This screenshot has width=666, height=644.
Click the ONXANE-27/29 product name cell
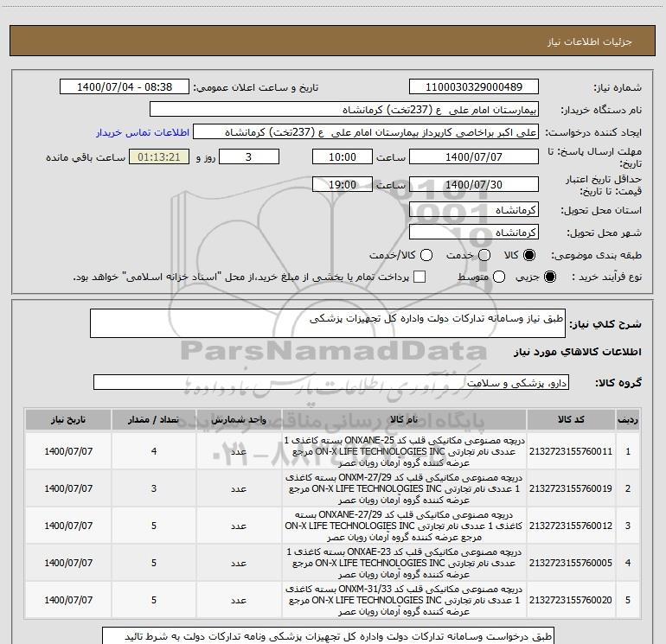click(x=404, y=526)
